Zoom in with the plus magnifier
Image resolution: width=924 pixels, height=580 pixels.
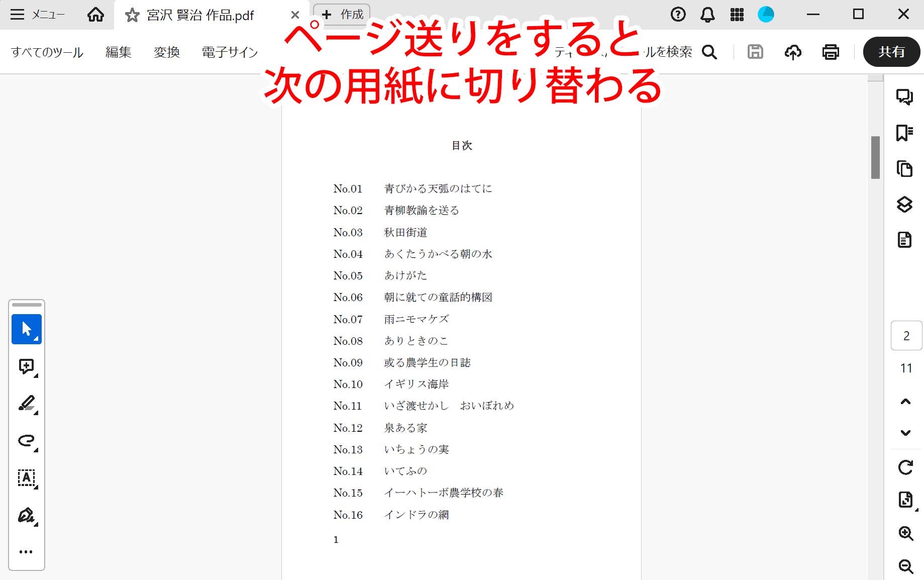coord(905,533)
